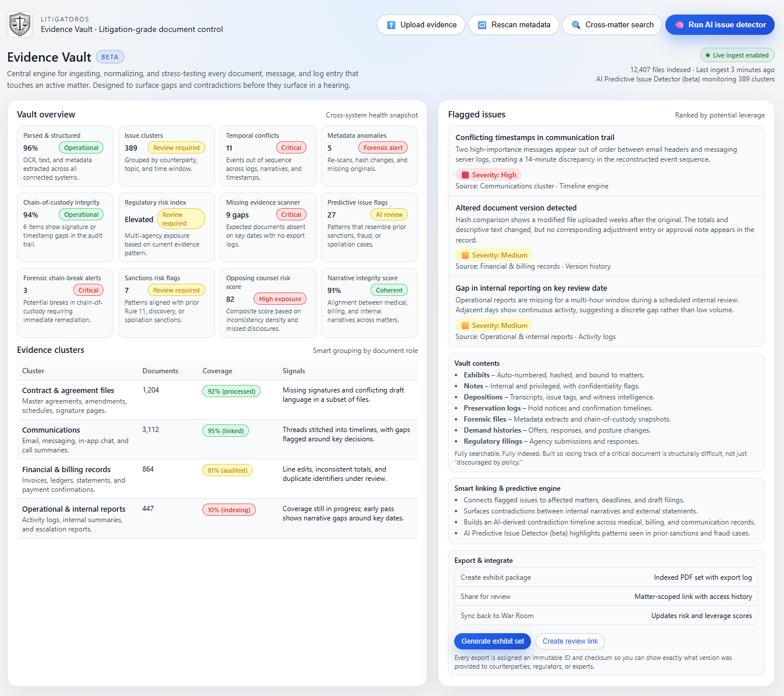The width and height of the screenshot is (784, 696).
Task: Toggle the Critical badge on Temporal conflicts
Action: [291, 147]
